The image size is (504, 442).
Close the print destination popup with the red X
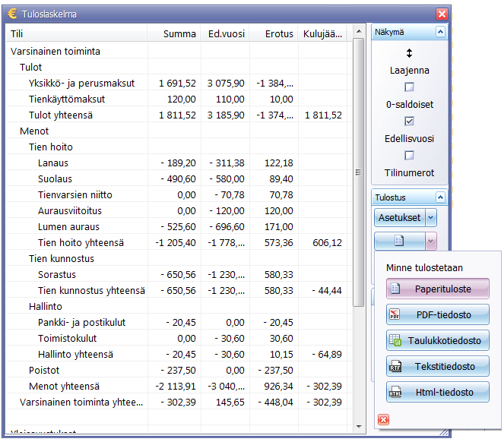click(x=383, y=419)
